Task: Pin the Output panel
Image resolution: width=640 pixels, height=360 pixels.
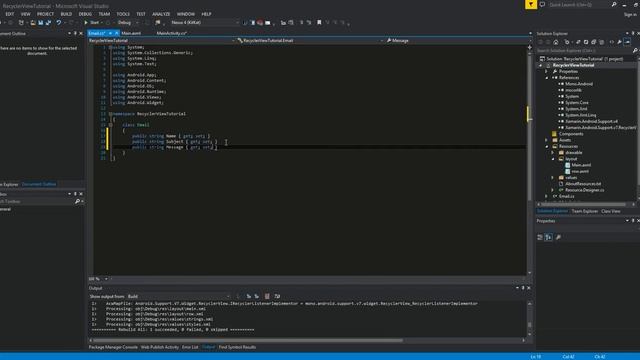Action: tap(523, 288)
